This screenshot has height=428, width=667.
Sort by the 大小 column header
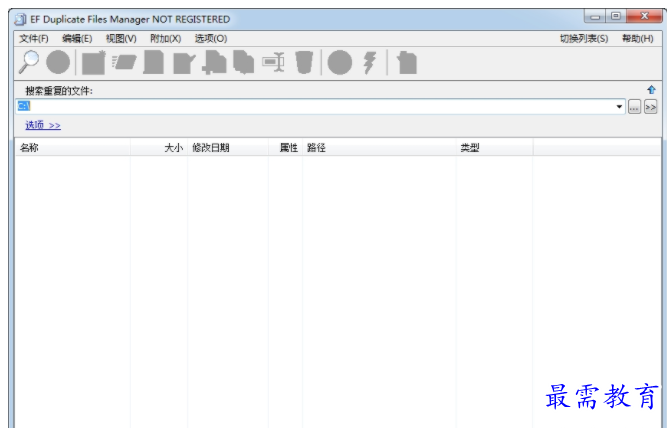pos(159,148)
